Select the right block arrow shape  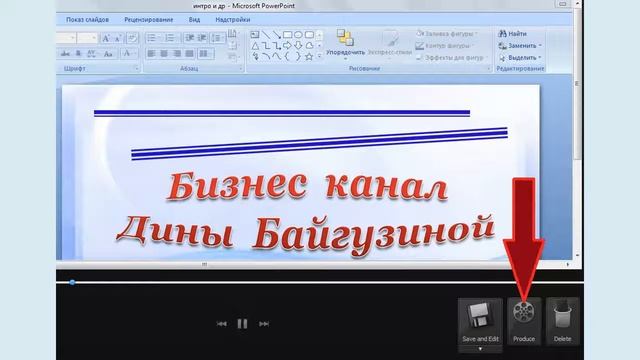click(287, 45)
